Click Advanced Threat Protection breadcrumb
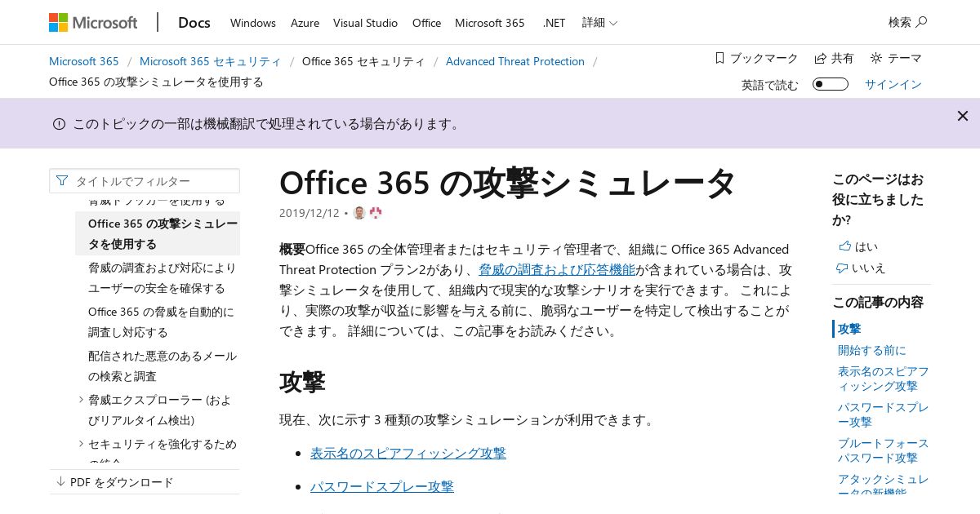 coord(515,61)
